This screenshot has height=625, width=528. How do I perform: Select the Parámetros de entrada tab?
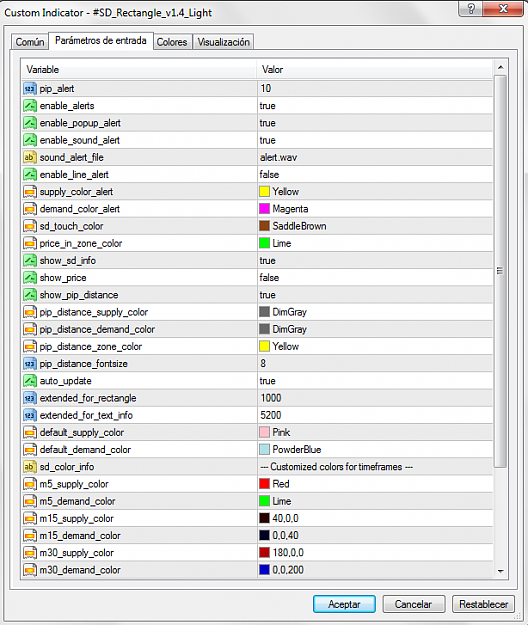pos(101,41)
